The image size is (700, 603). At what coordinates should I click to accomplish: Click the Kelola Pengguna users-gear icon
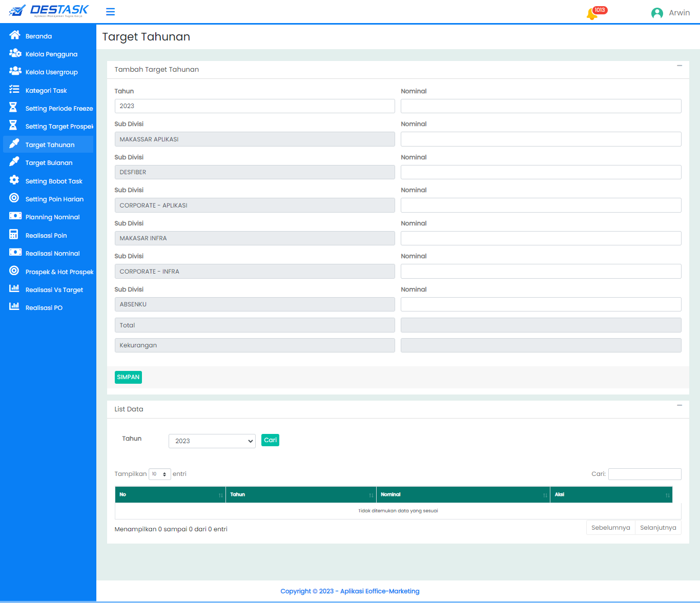(15, 53)
